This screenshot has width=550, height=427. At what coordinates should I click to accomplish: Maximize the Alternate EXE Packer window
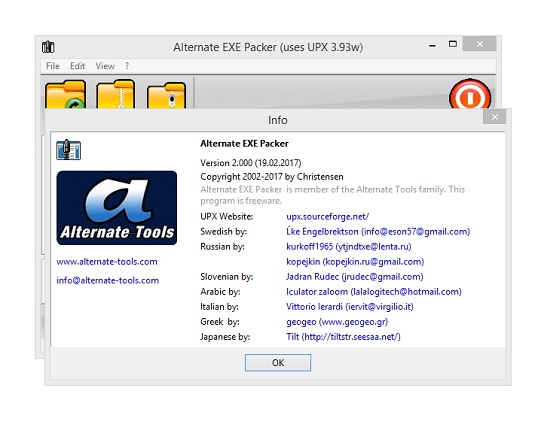[x=453, y=44]
